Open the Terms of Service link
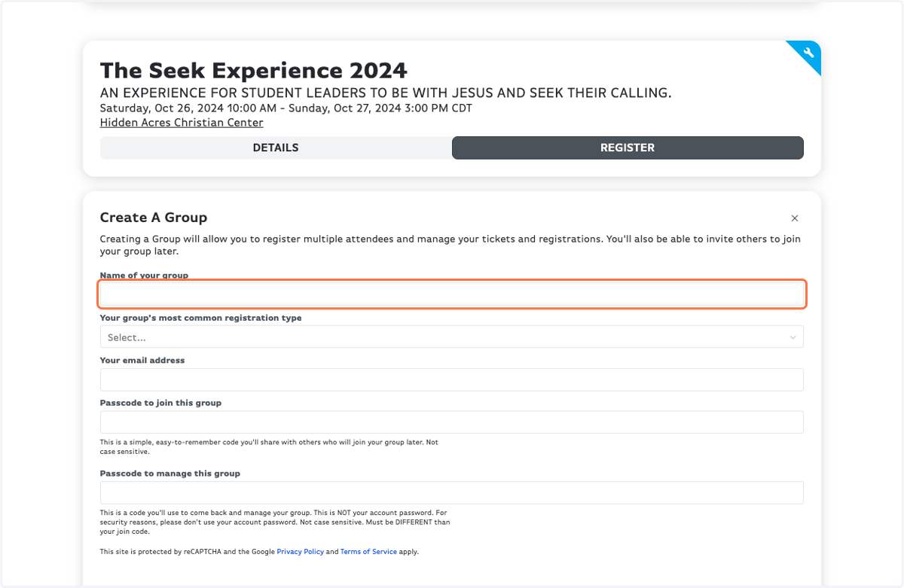The width and height of the screenshot is (904, 588). 368,552
